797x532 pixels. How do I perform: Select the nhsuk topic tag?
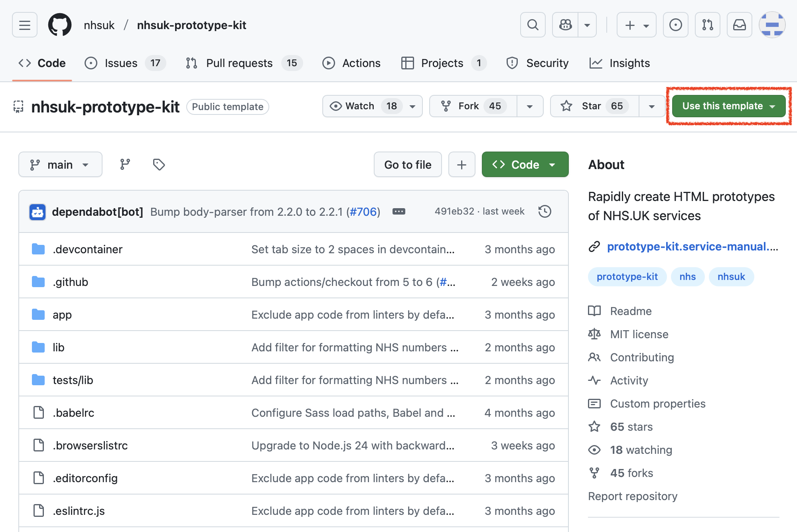click(731, 276)
